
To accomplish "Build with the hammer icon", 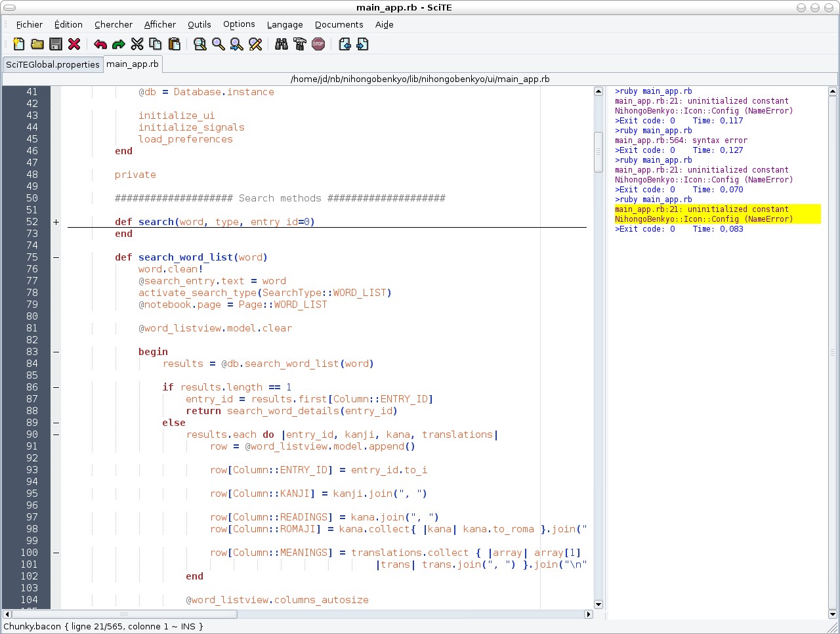I will pyautogui.click(x=300, y=44).
